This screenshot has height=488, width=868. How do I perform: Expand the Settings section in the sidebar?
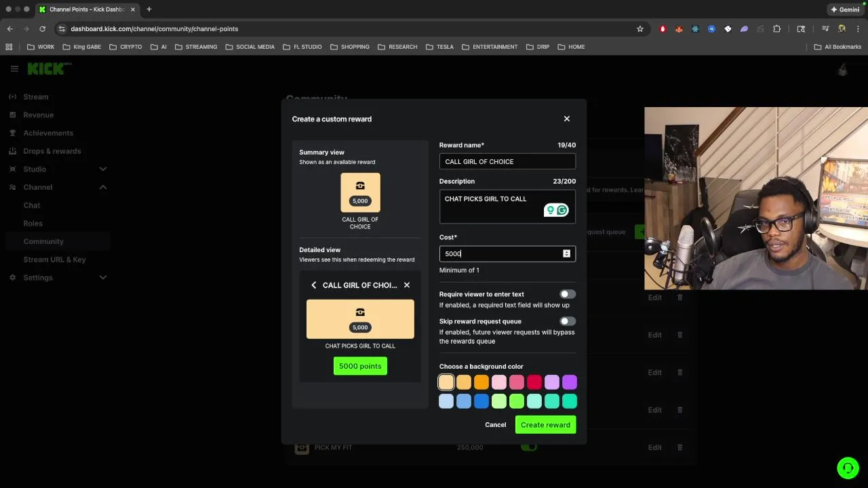click(x=103, y=277)
